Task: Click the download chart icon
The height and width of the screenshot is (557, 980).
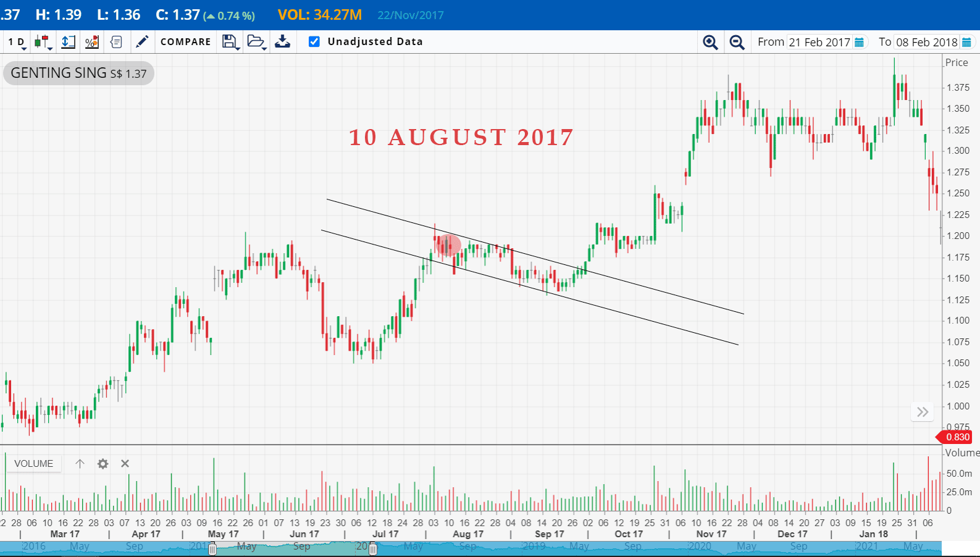Action: (x=282, y=41)
